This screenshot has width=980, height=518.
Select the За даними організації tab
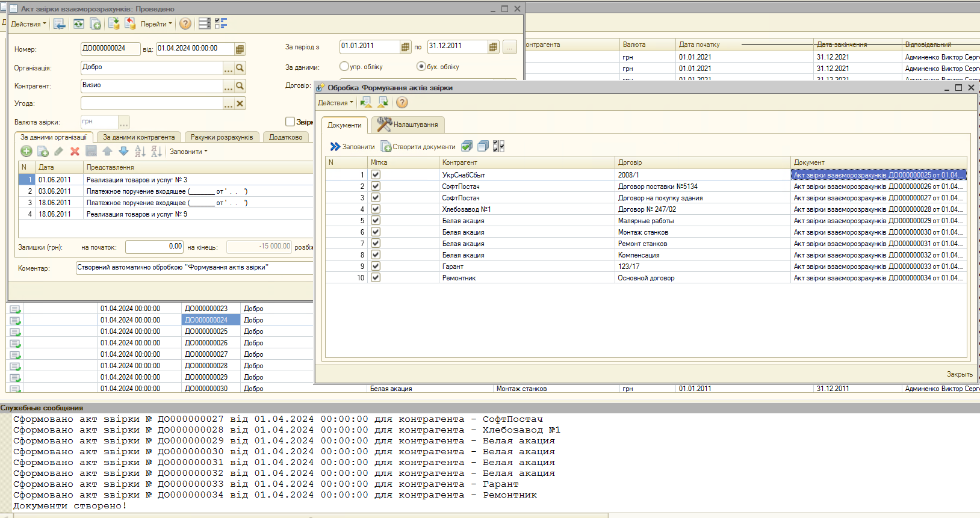[54, 137]
